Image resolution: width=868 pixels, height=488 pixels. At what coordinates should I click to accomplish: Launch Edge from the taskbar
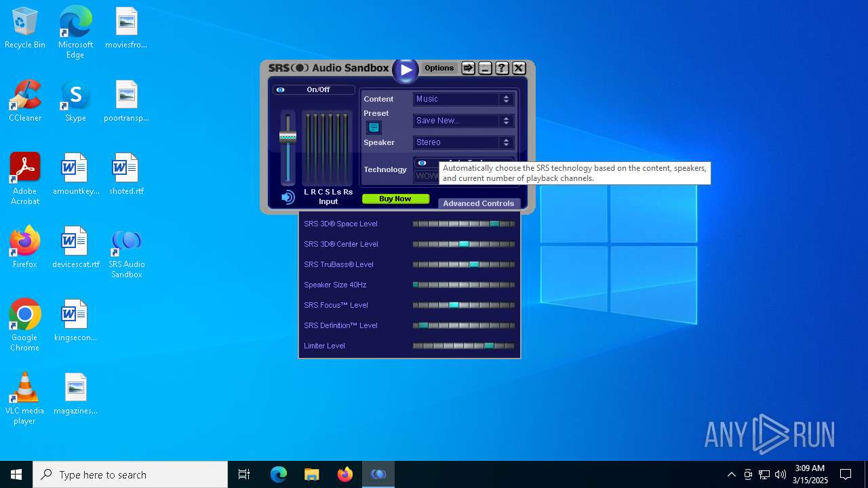pos(279,474)
